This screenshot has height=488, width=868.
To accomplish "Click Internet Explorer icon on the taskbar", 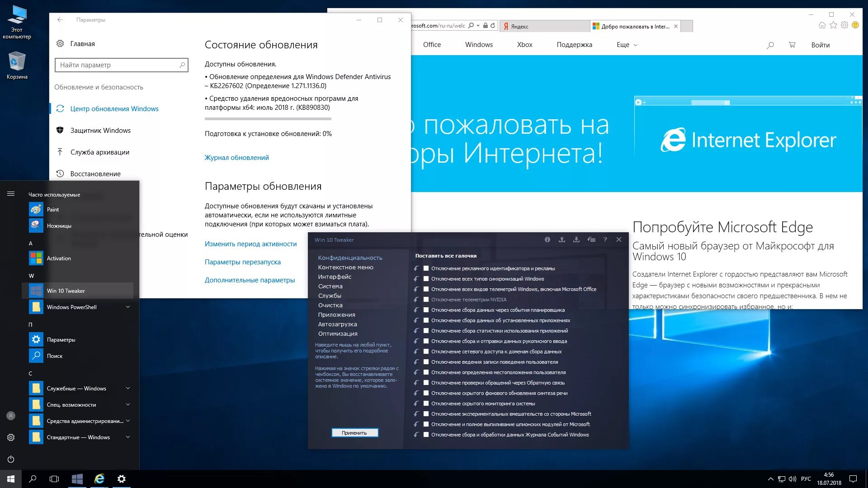I will (x=99, y=479).
